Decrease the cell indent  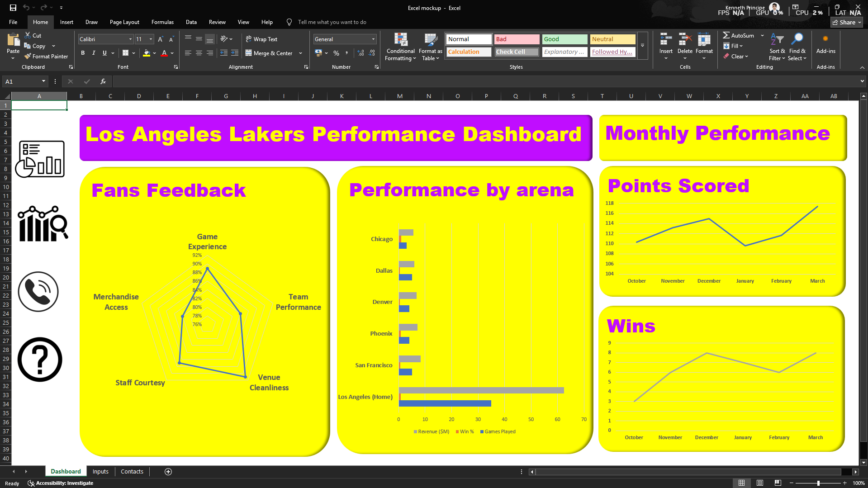tap(224, 53)
